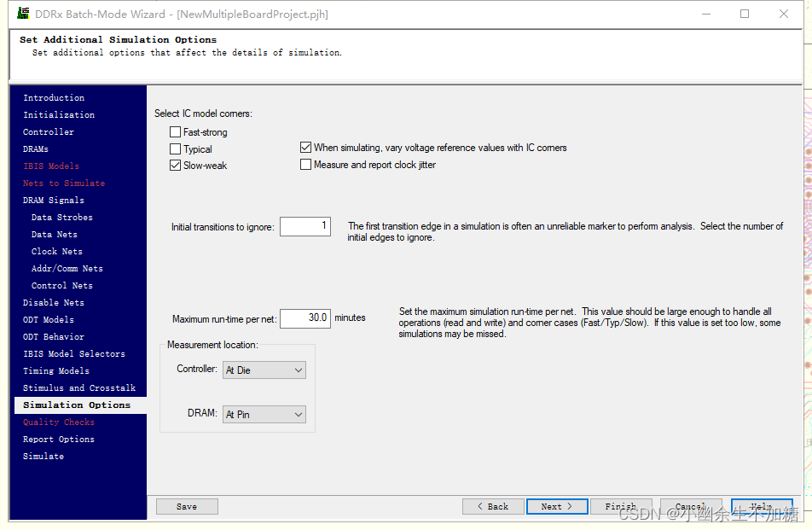Go to the Introduction step
This screenshot has width=812, height=530.
pyautogui.click(x=54, y=98)
